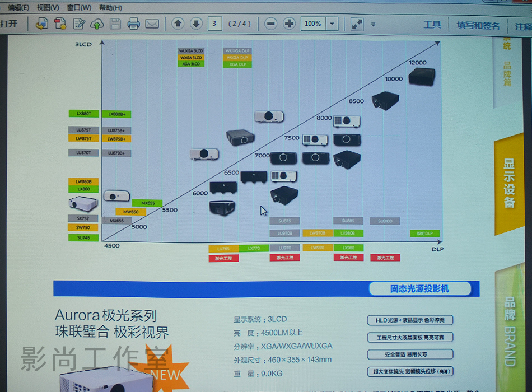Viewport: 532px width, 392px height.
Task: Upload the file using the cloud icon
Action: pos(97,24)
